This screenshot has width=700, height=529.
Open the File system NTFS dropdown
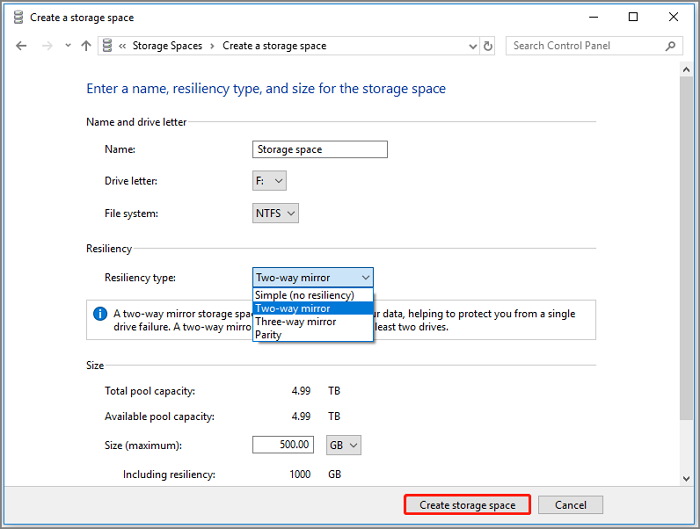[276, 213]
